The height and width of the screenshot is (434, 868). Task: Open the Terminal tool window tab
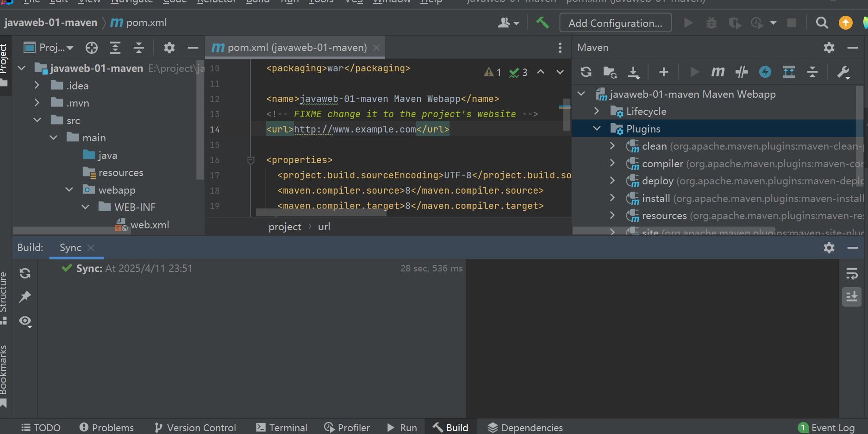pyautogui.click(x=281, y=428)
